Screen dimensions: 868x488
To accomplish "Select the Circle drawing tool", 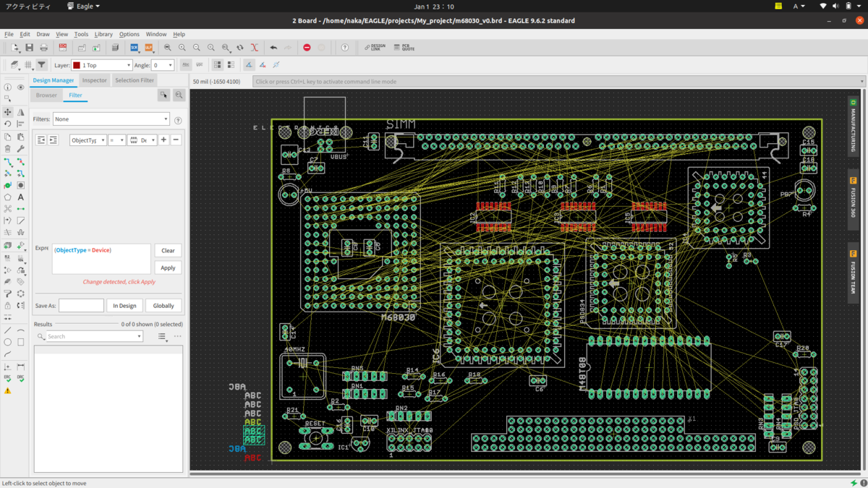I will pos(7,343).
